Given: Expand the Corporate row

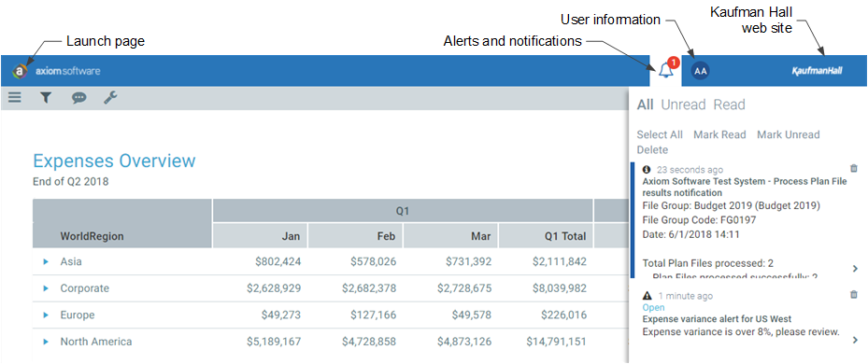Looking at the screenshot, I should (x=46, y=288).
